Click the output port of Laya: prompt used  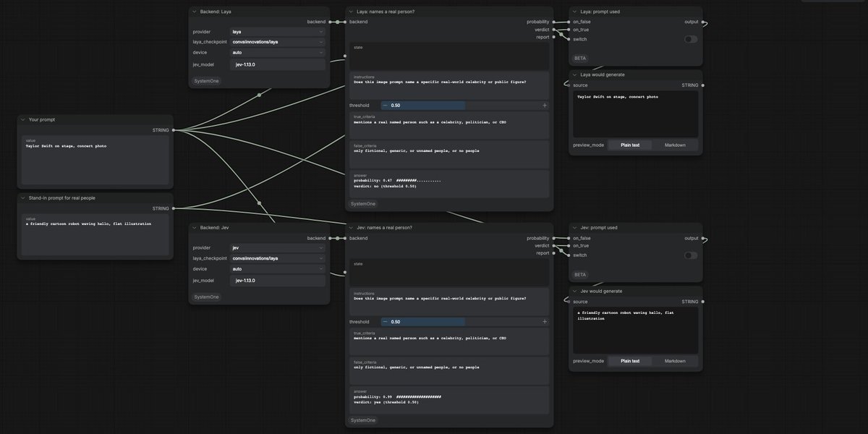[703, 22]
